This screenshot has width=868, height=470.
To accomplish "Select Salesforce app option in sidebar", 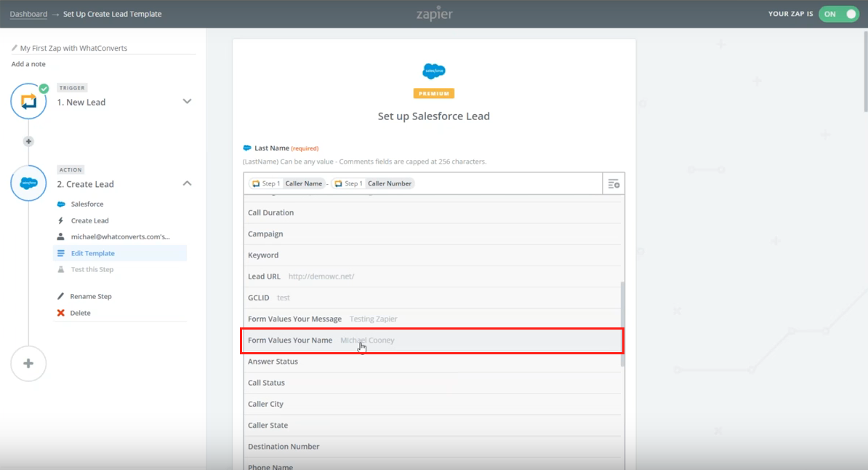I will [x=87, y=204].
